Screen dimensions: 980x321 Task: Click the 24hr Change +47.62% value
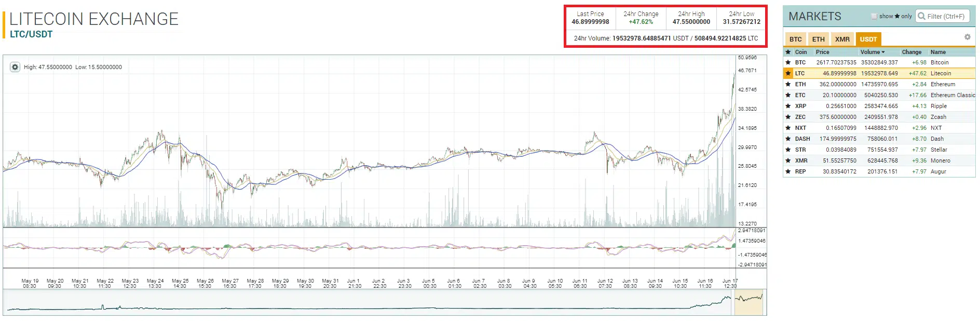(x=641, y=22)
